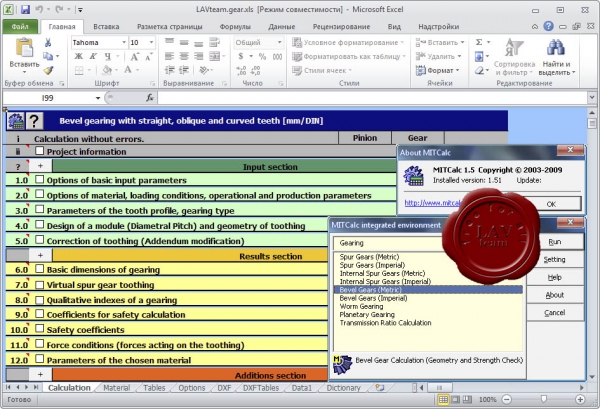
Task: Click the Setting button in MITCalc dialog
Action: pos(555,259)
